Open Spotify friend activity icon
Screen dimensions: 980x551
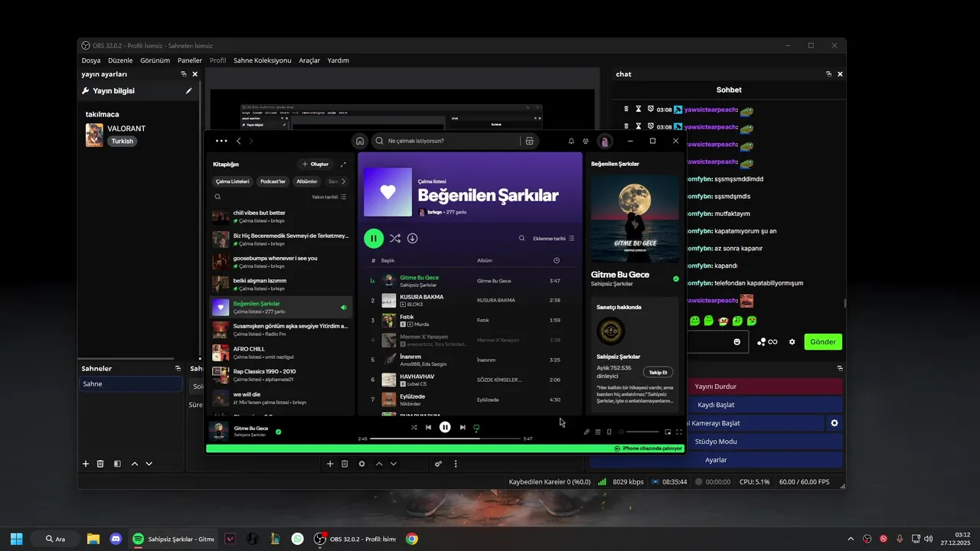pyautogui.click(x=586, y=141)
